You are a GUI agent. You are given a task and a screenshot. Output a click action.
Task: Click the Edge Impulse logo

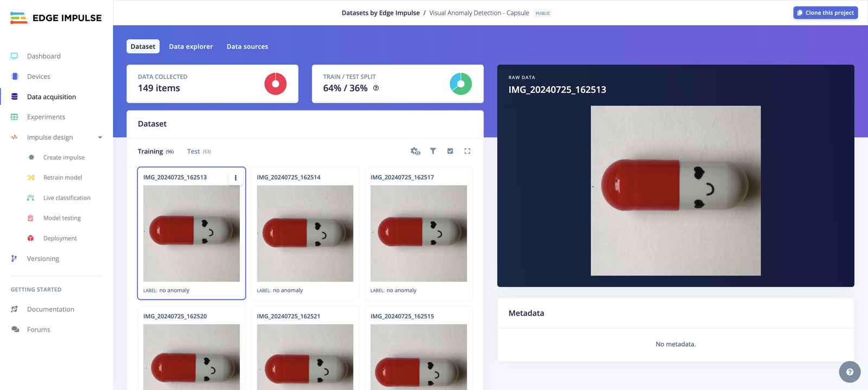pyautogui.click(x=56, y=18)
